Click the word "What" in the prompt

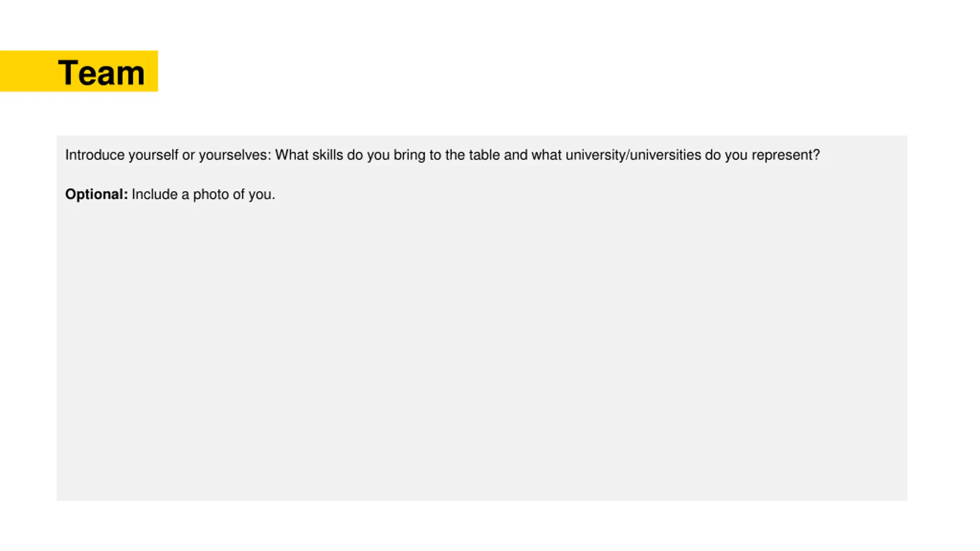(x=292, y=155)
